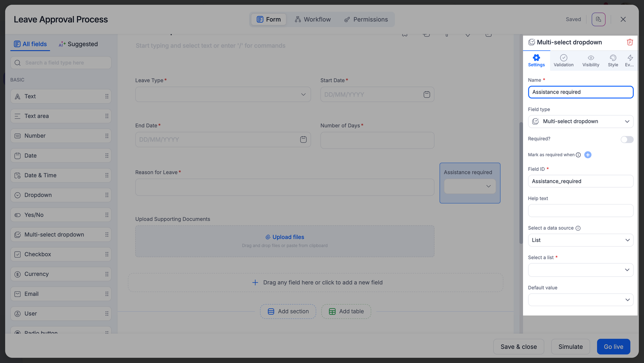Open the Select a list dropdown
Screen dimensions: 644x363
pyautogui.click(x=580, y=270)
